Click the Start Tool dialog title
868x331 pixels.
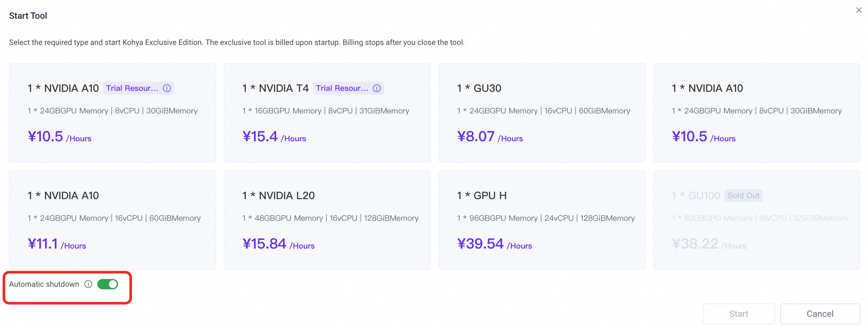tap(28, 16)
